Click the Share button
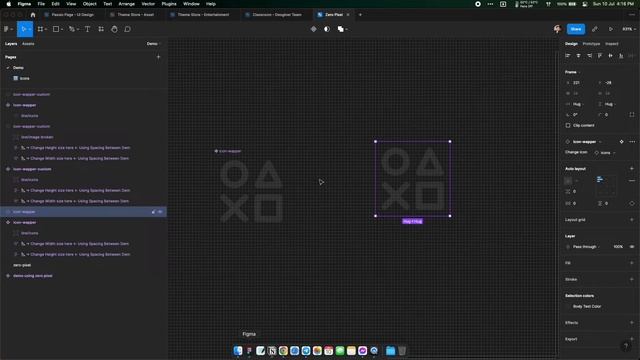This screenshot has height=360, width=640. 576,29
